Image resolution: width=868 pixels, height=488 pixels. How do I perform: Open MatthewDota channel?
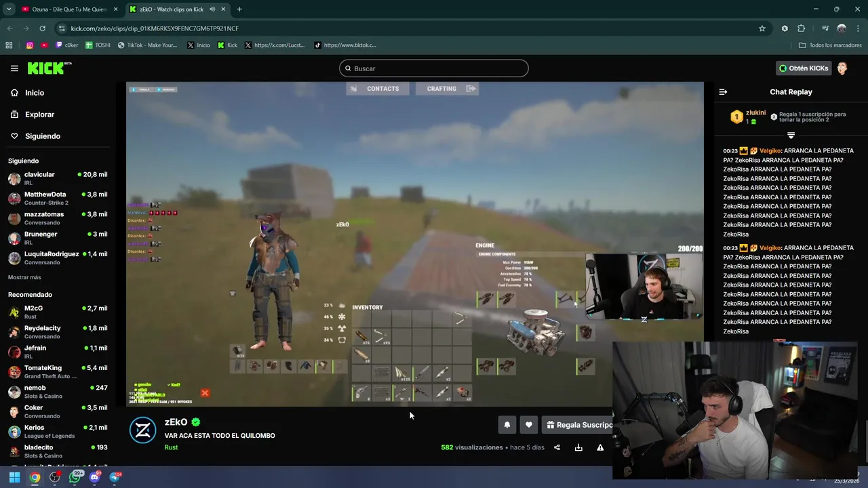click(x=58, y=198)
